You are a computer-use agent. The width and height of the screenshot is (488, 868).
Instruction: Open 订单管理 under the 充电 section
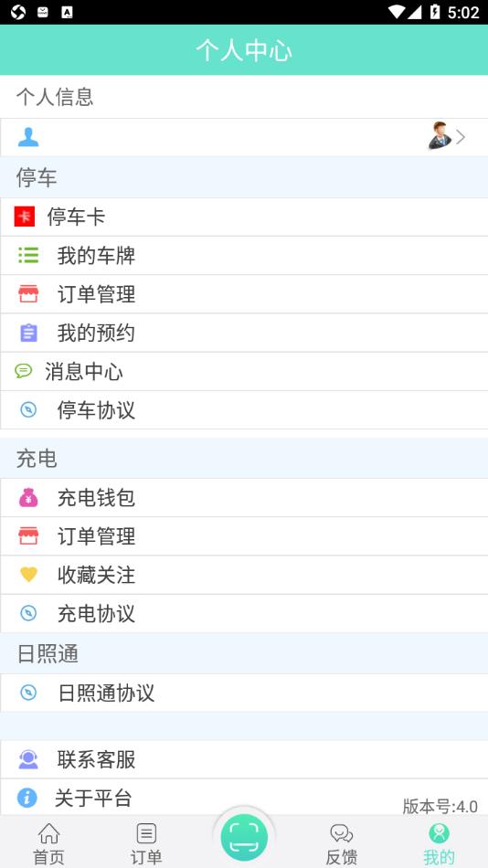point(244,536)
